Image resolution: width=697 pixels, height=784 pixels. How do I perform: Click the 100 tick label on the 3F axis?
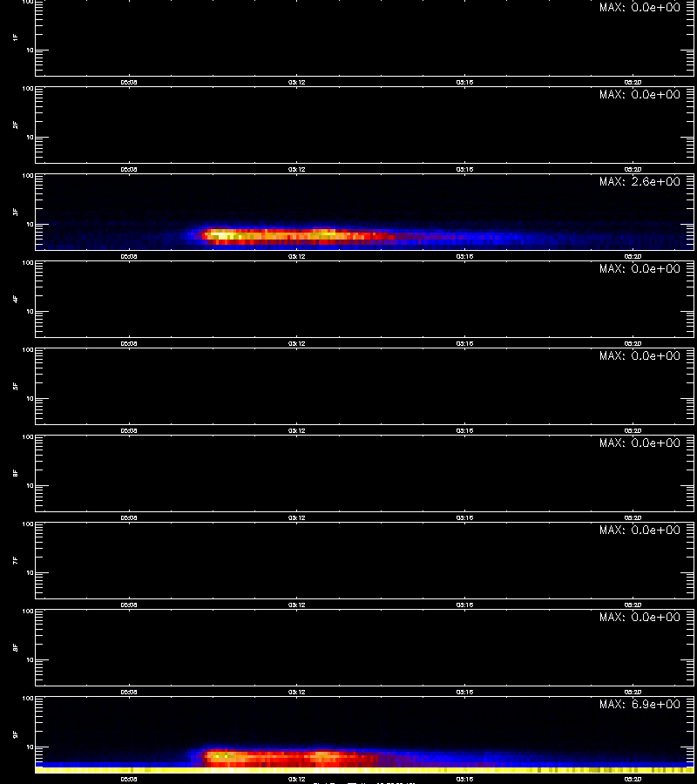pos(28,176)
